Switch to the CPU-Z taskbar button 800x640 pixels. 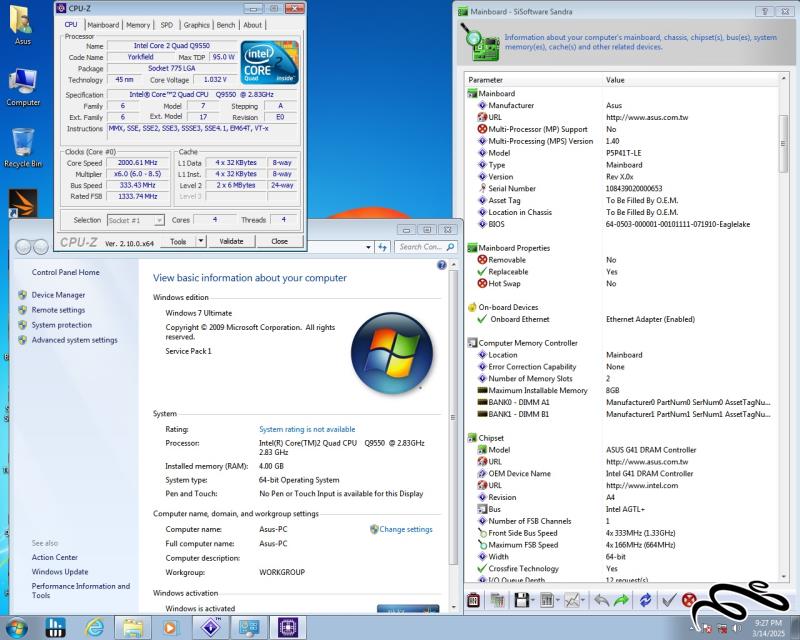tap(288, 627)
